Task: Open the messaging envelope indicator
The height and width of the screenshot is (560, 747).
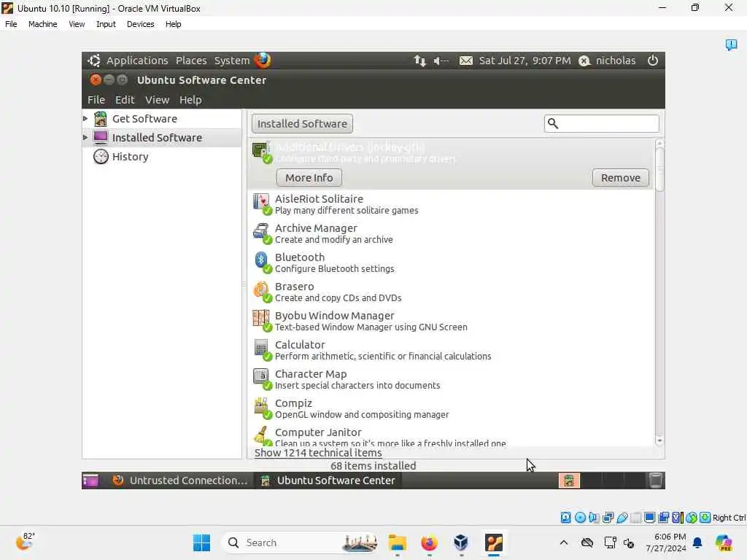Action: coord(466,61)
